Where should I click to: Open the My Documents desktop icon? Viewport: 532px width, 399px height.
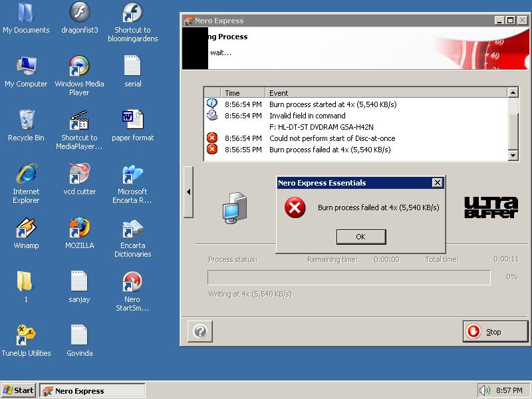26,18
